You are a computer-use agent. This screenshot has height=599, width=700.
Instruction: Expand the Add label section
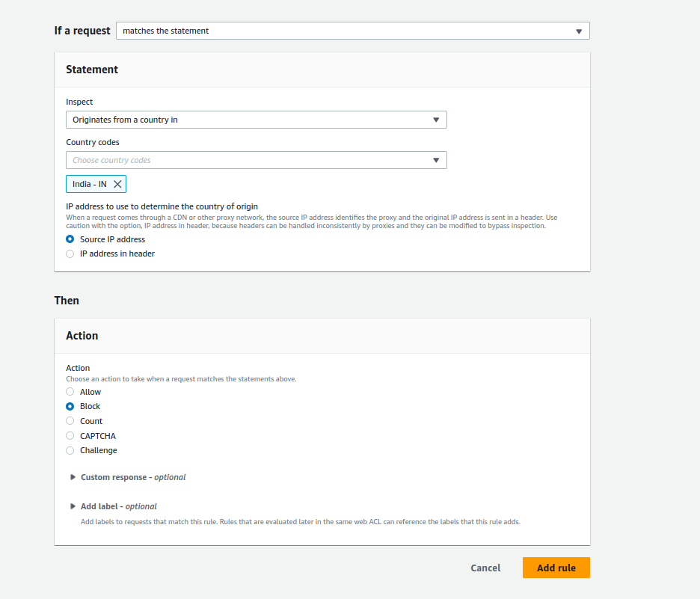pyautogui.click(x=73, y=506)
